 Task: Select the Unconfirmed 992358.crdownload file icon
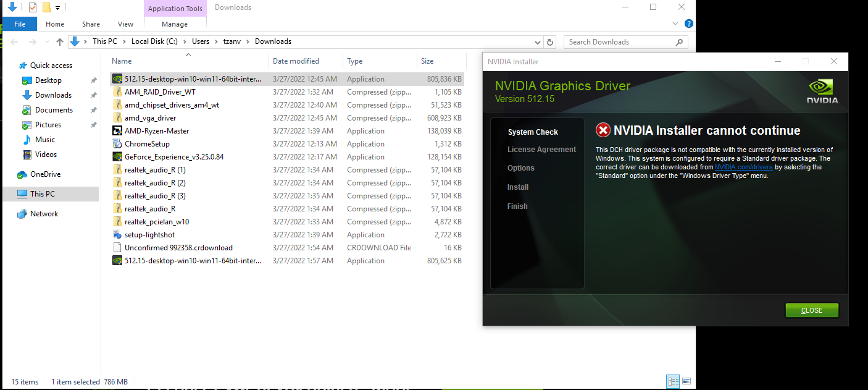[117, 248]
